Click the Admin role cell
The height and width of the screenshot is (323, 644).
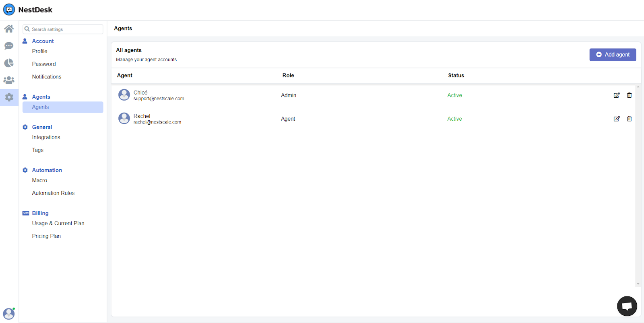click(x=289, y=95)
